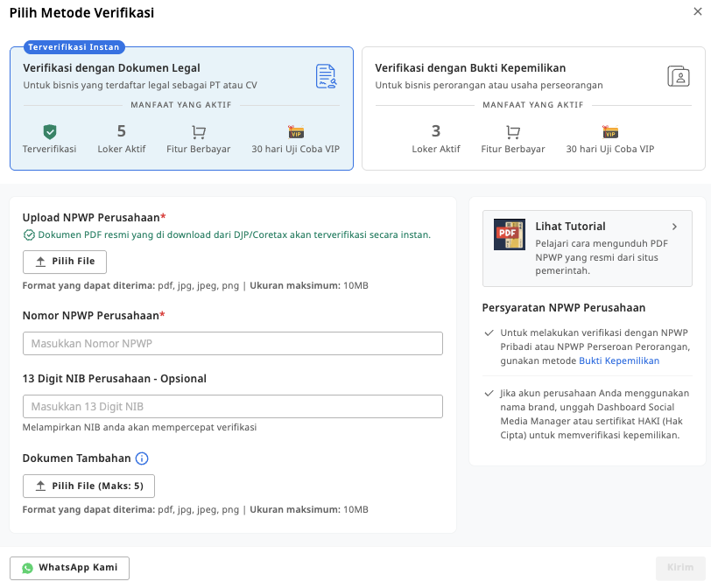Expand the Lihat Tutorial chevron
Viewport: 711px width, 588px height.
coord(676,225)
